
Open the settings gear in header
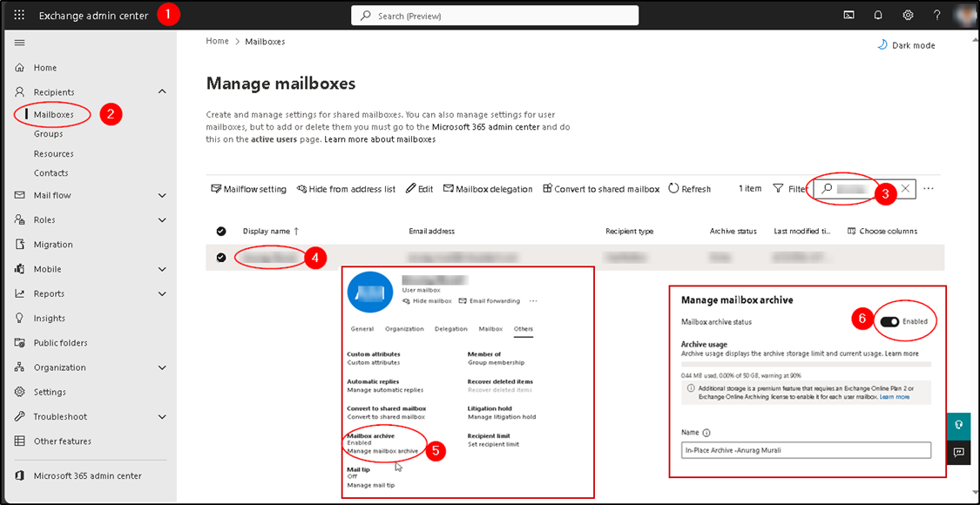[908, 16]
